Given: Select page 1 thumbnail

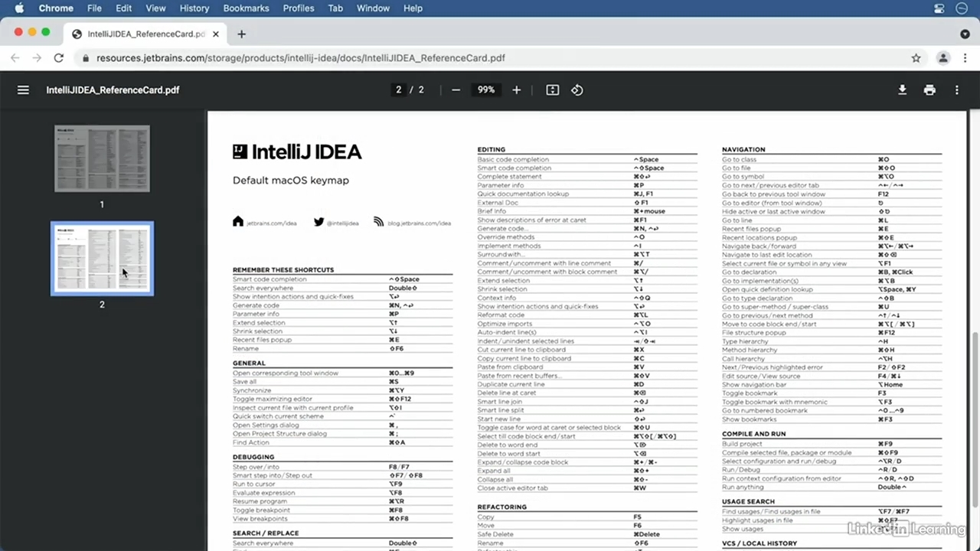Looking at the screenshot, I should pyautogui.click(x=102, y=158).
